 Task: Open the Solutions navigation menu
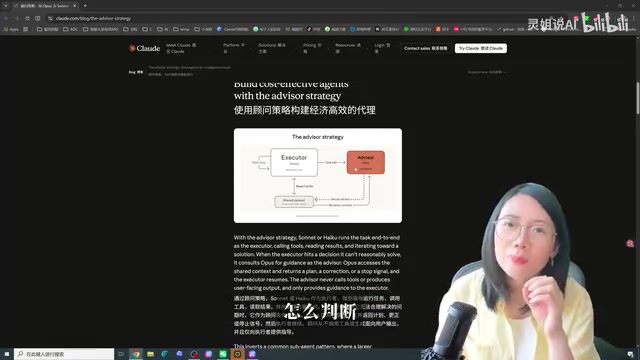tap(271, 48)
